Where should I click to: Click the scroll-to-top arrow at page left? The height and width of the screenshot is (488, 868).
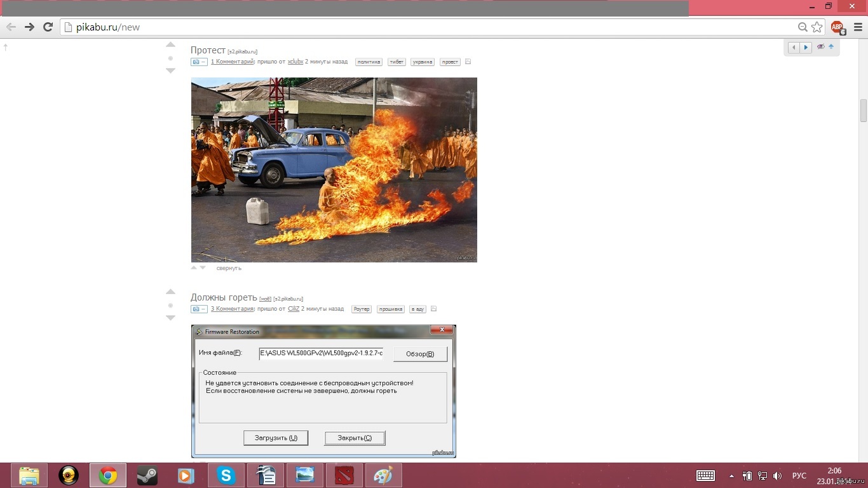coord(5,47)
